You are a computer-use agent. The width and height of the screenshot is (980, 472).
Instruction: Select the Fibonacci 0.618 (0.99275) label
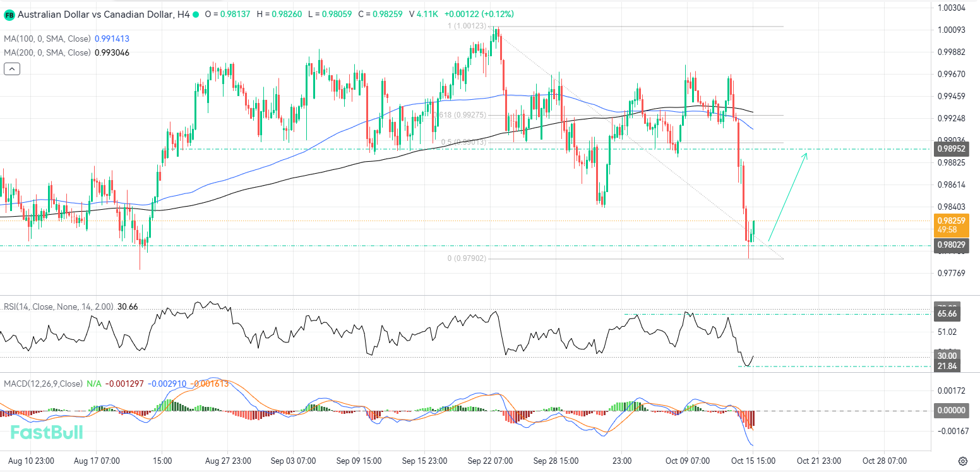point(461,115)
